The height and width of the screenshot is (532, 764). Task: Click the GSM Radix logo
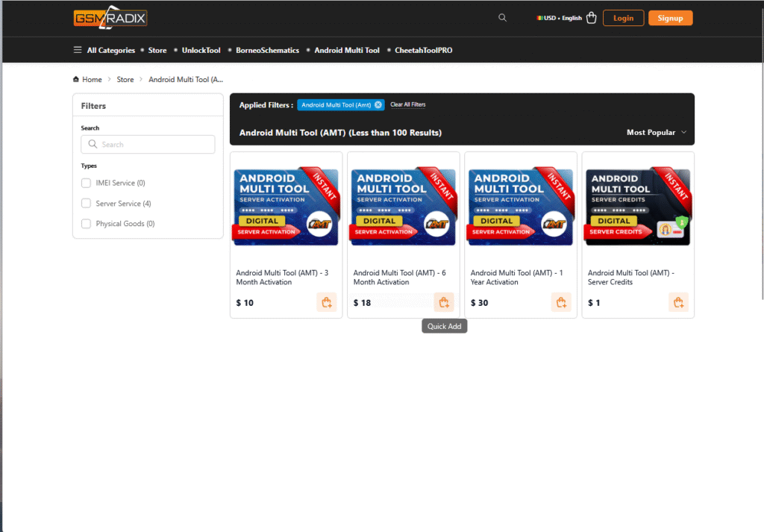tap(110, 18)
